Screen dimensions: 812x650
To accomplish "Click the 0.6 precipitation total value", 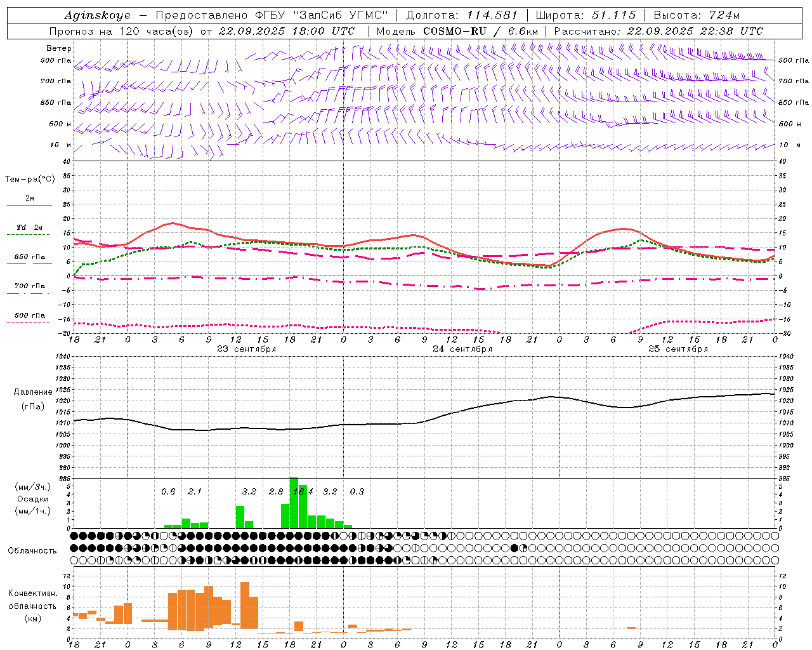I will (168, 491).
